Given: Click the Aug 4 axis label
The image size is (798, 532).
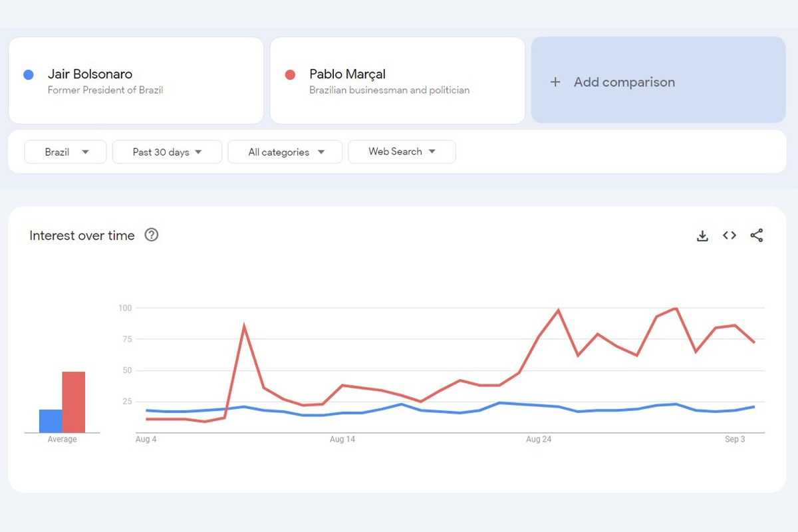Looking at the screenshot, I should tap(146, 440).
